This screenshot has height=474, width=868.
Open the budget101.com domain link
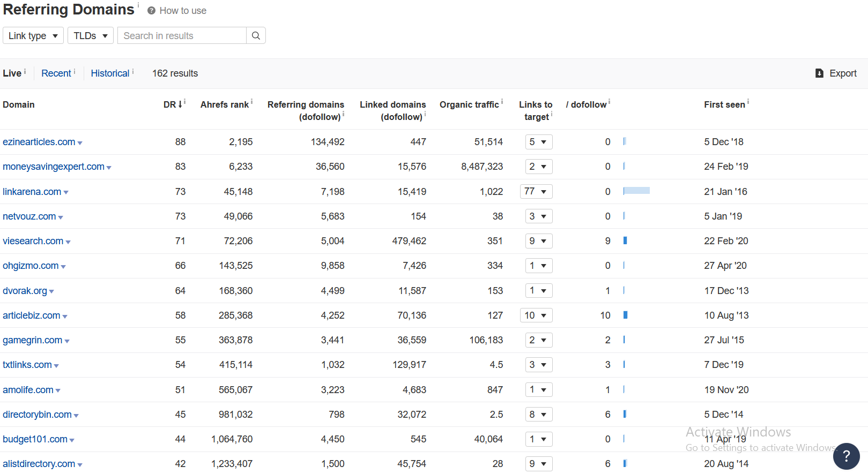[x=35, y=439]
